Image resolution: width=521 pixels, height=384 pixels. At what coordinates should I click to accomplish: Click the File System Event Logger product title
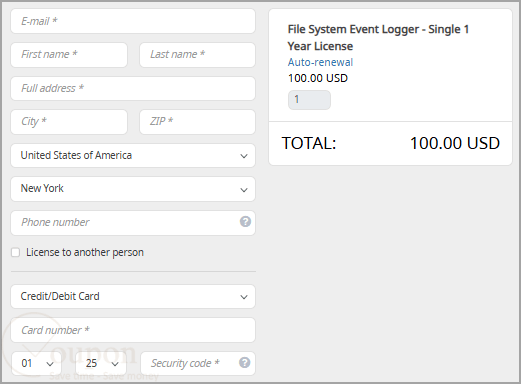(x=378, y=38)
